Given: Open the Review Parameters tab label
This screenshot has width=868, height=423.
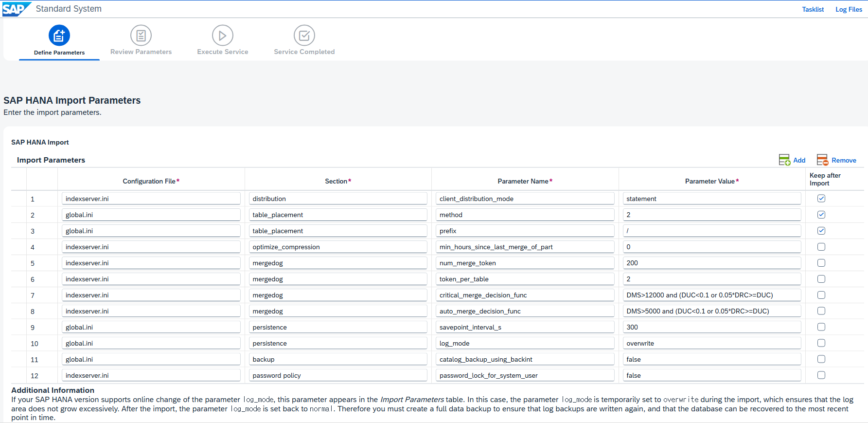Looking at the screenshot, I should coord(141,52).
